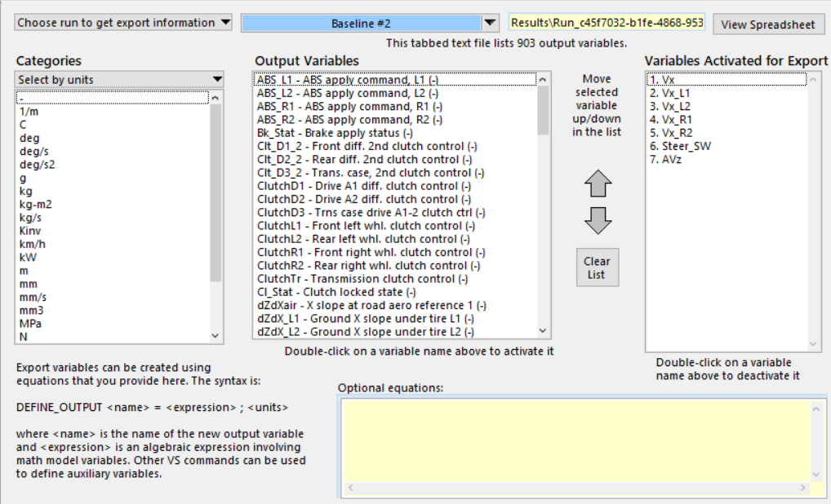Open the 'Select by units' dropdown
Image resolution: width=831 pixels, height=504 pixels.
tap(119, 79)
